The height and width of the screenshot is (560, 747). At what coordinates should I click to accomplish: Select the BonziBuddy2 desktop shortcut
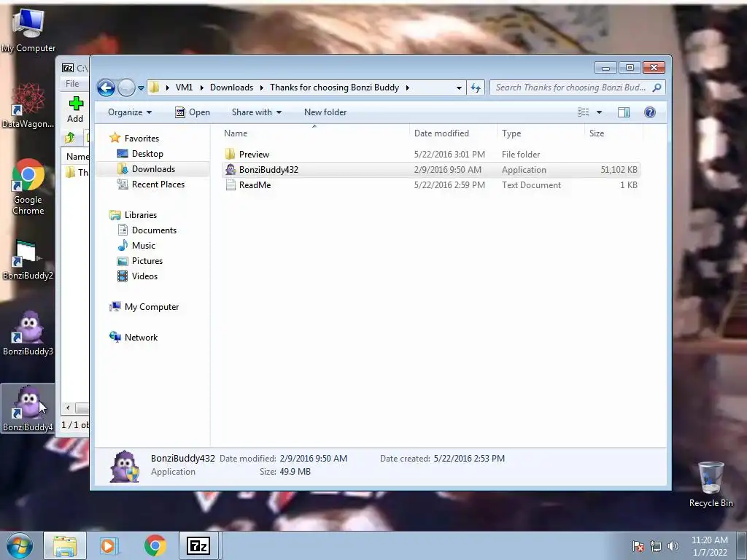pyautogui.click(x=28, y=260)
